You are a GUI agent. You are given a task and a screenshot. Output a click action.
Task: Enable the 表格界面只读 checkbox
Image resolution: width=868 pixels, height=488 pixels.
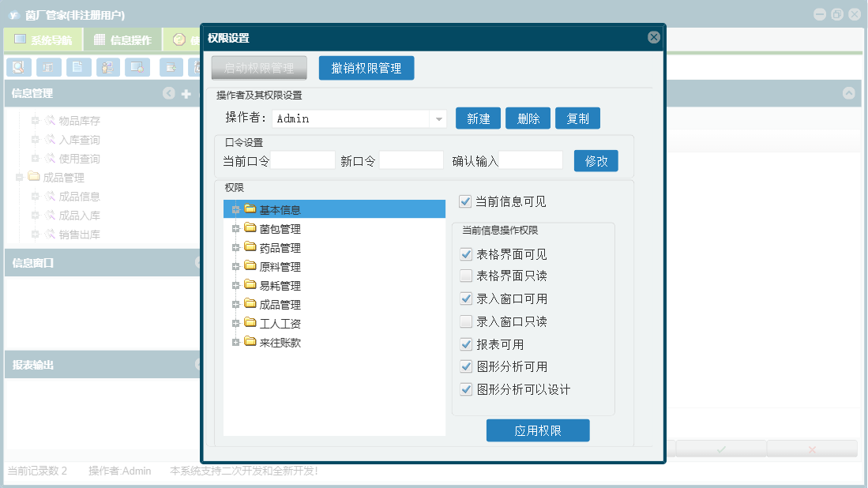pos(466,276)
